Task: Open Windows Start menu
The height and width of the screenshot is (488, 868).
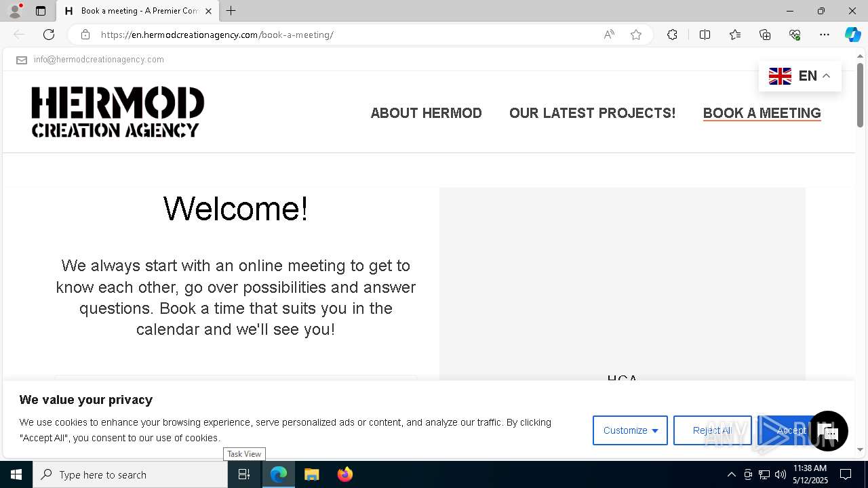Action: point(16,474)
